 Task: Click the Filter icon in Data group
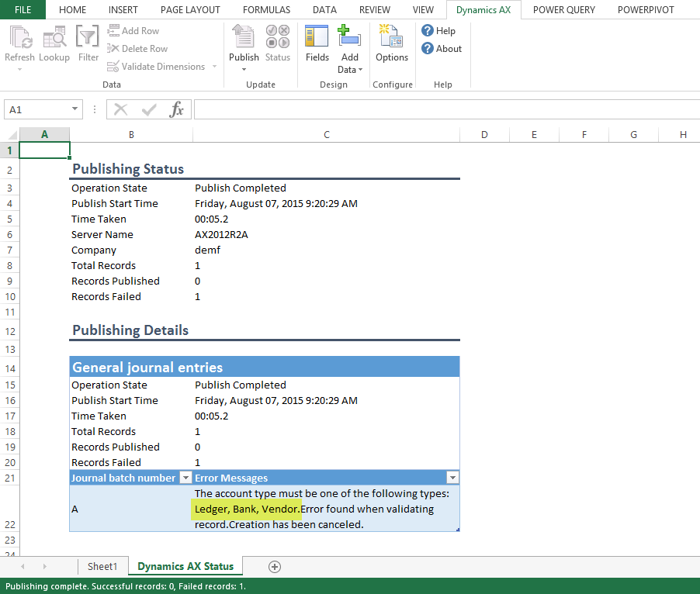pyautogui.click(x=88, y=39)
